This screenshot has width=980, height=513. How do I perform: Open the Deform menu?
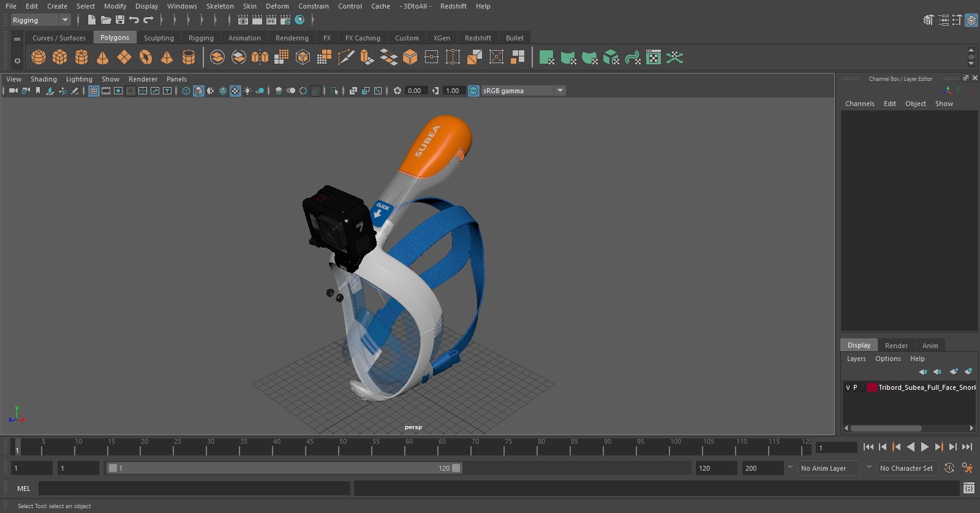pyautogui.click(x=277, y=6)
